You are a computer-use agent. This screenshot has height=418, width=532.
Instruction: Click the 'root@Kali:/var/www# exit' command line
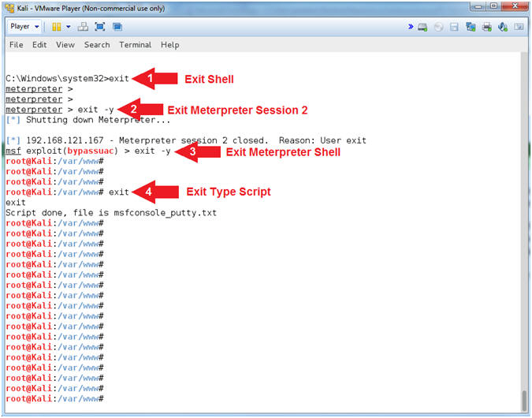pyautogui.click(x=67, y=192)
